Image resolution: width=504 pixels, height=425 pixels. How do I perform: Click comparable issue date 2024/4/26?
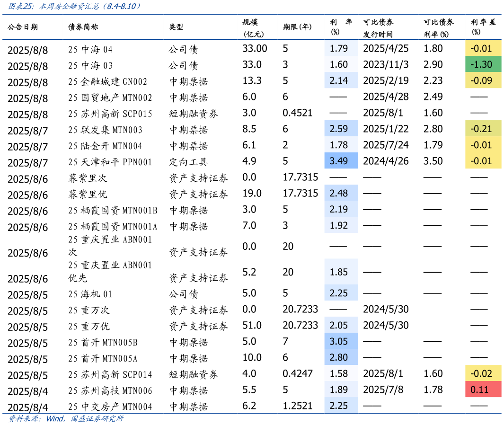(x=386, y=161)
